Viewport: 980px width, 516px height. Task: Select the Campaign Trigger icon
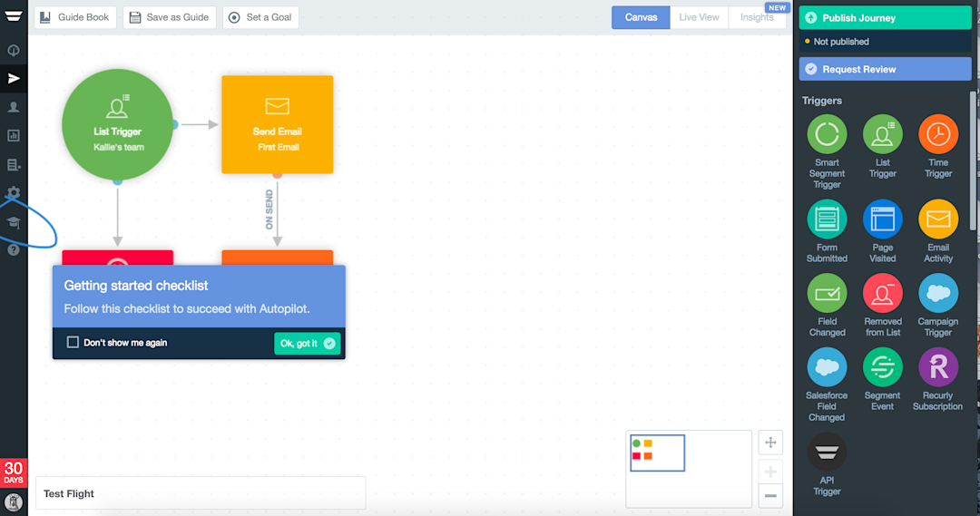coord(938,294)
